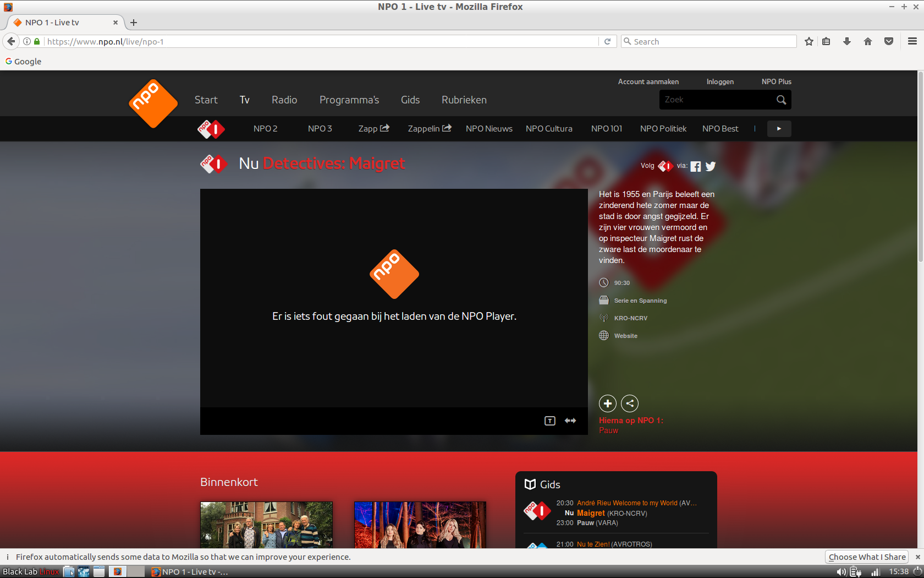Bookmark this page with the star icon
The width and height of the screenshot is (924, 578).
pos(809,41)
